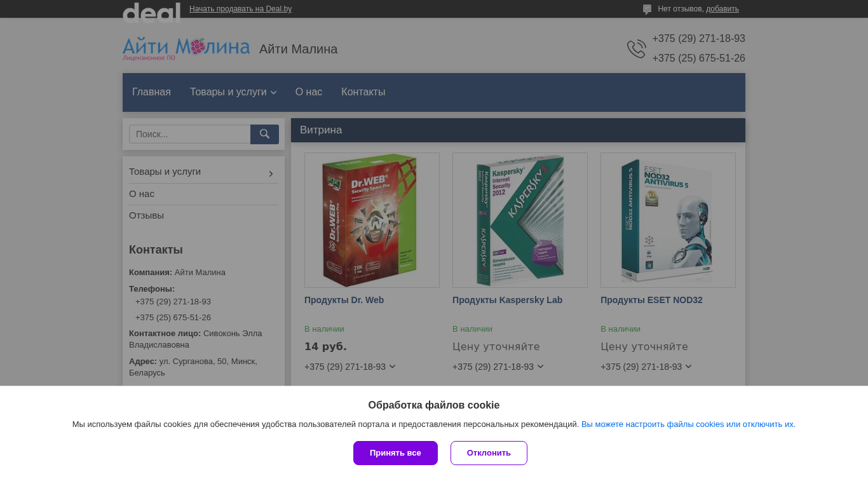Screen dimensions: 868x488
Task: Expand sidebar Товары и услуги chevron
Action: pos(271,173)
